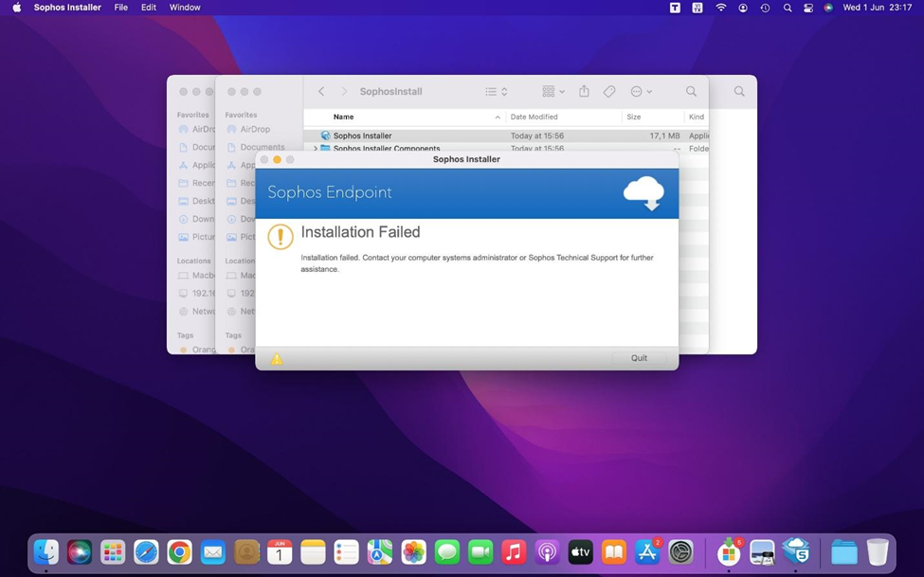
Task: Click the text-tool T icon in menu bar
Action: pos(675,8)
